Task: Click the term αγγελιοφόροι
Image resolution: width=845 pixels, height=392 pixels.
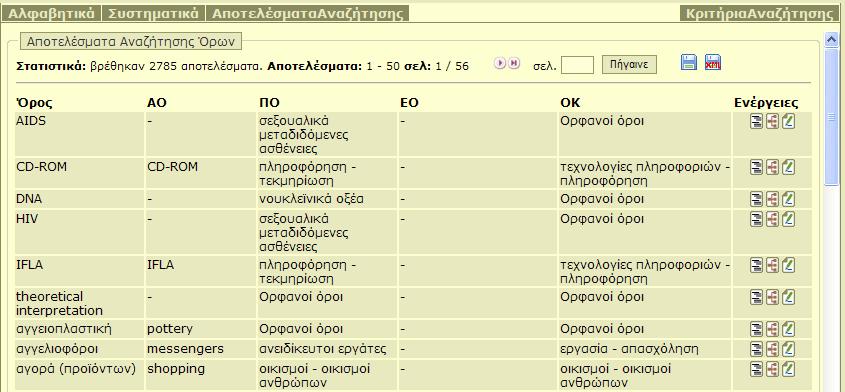Action: [x=57, y=349]
